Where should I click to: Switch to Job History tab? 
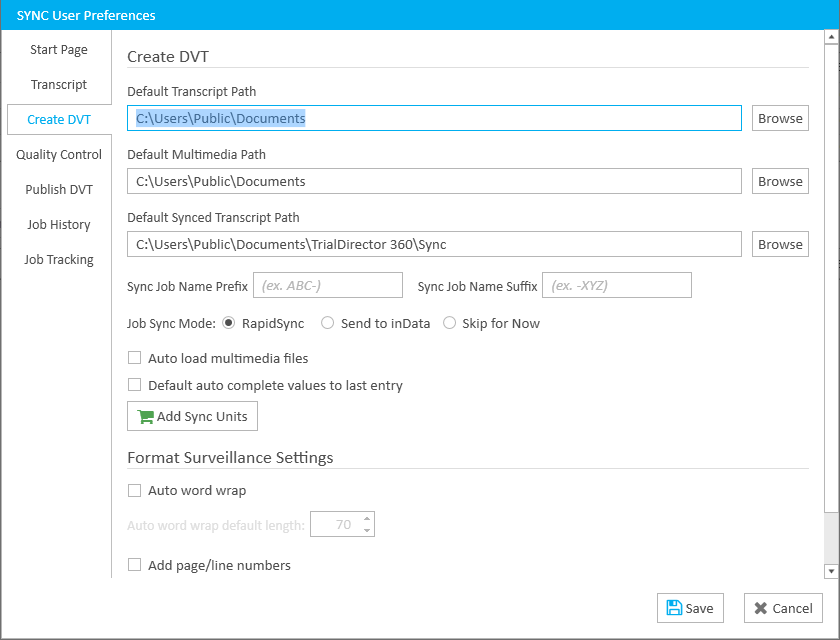coord(59,224)
